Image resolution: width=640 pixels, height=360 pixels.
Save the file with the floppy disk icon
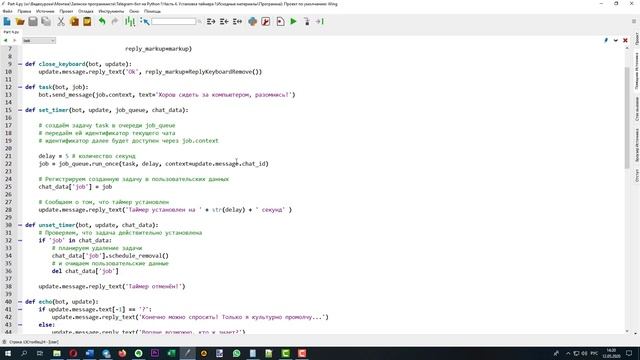point(33,21)
